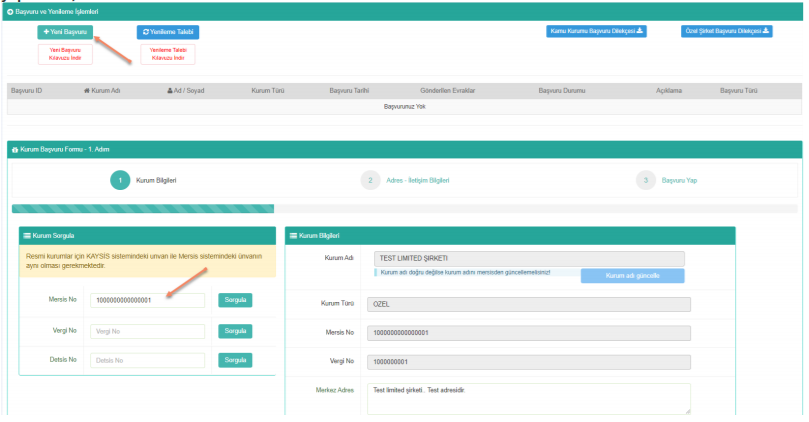
Task: Go to step 3 circle icon
Action: tap(646, 180)
